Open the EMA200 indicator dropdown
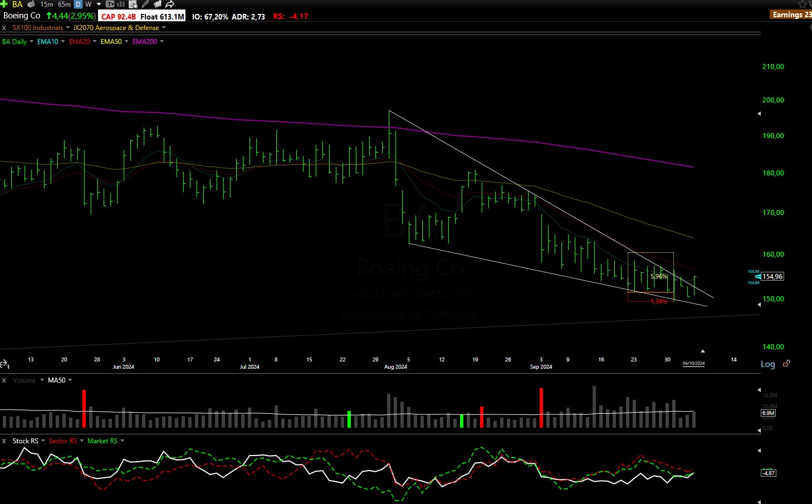 click(162, 41)
